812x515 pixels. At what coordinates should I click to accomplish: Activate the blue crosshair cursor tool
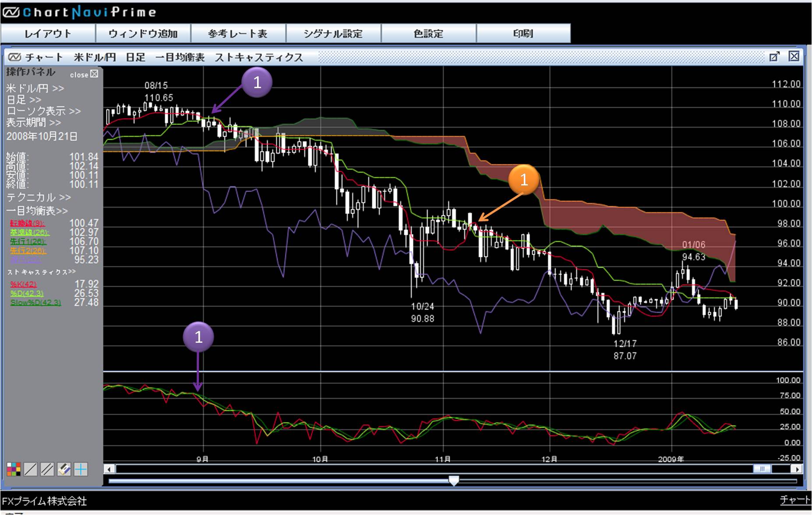(81, 469)
